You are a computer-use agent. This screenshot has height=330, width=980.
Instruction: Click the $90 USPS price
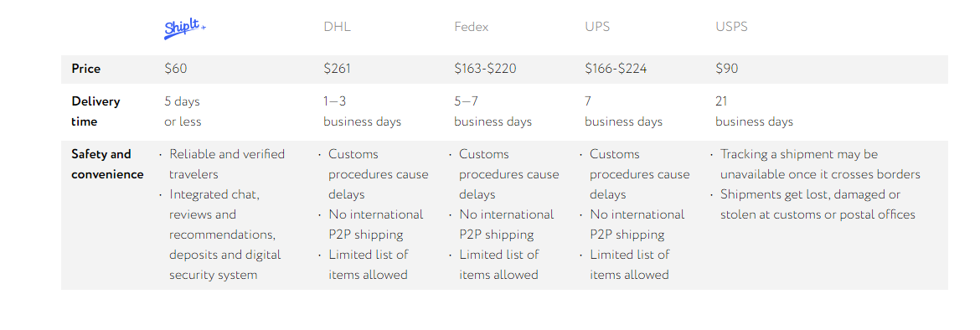(727, 69)
